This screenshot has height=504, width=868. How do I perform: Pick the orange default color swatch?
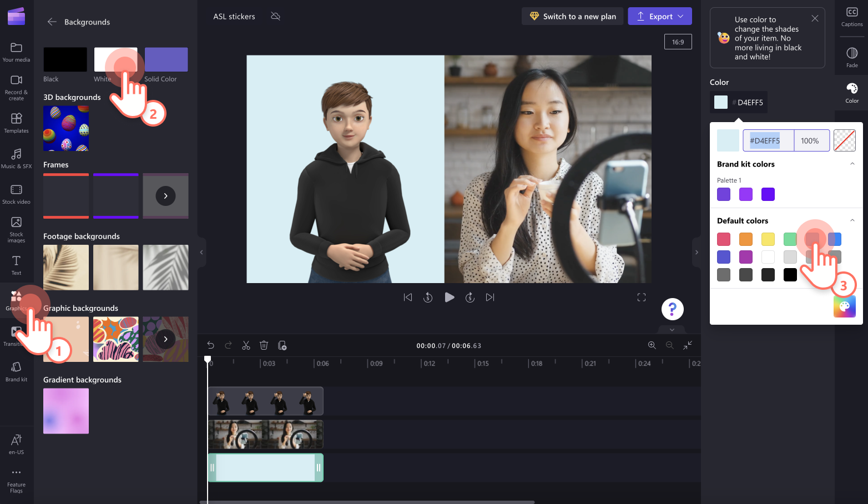(x=746, y=239)
